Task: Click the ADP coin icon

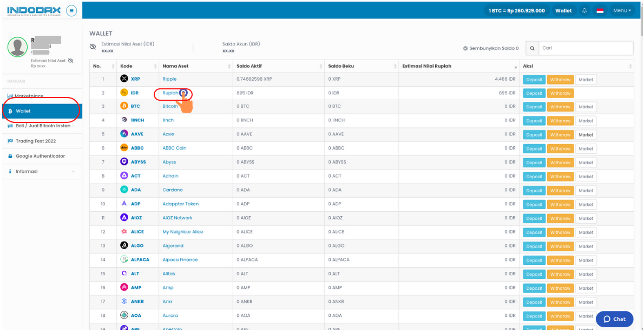Action: (x=124, y=204)
